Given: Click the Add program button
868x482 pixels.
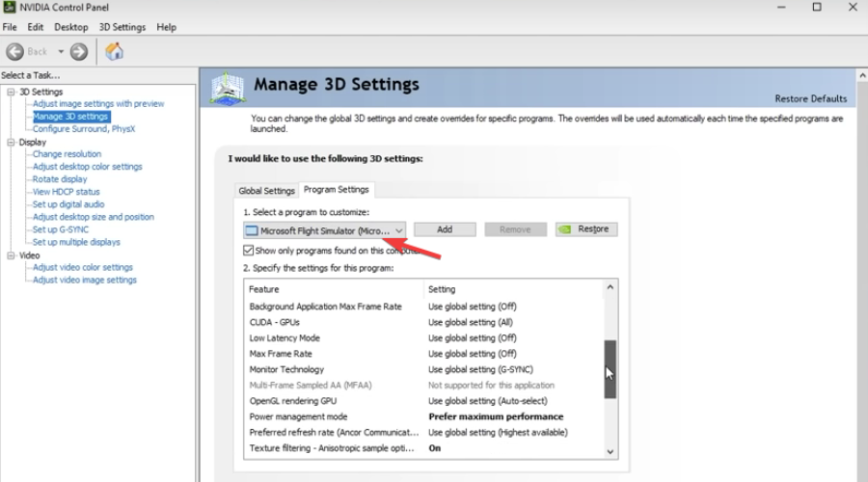Looking at the screenshot, I should [445, 229].
